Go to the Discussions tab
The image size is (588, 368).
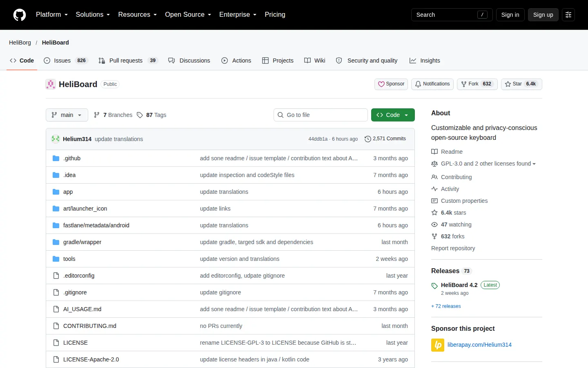click(x=189, y=61)
